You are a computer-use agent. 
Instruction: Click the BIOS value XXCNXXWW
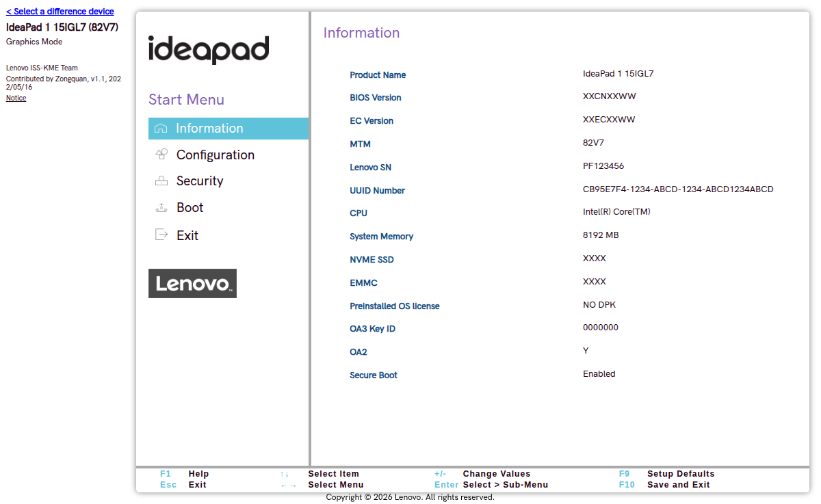click(610, 96)
